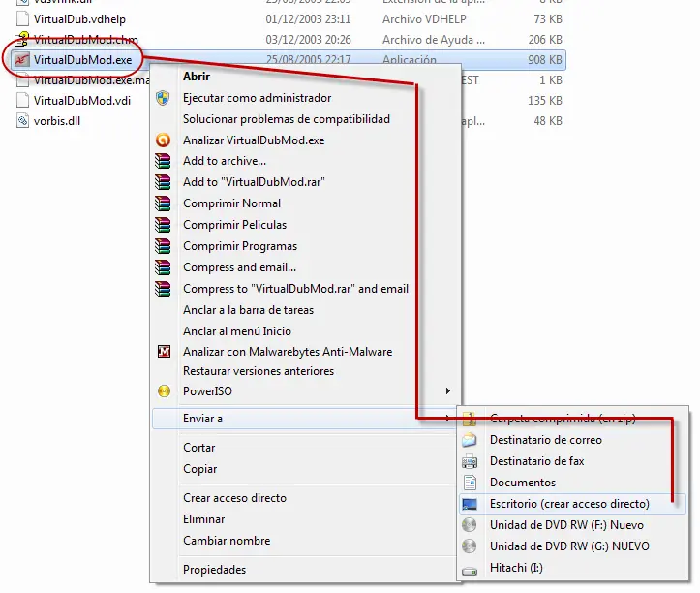Click the vorbis.dll file icon

coord(22,121)
